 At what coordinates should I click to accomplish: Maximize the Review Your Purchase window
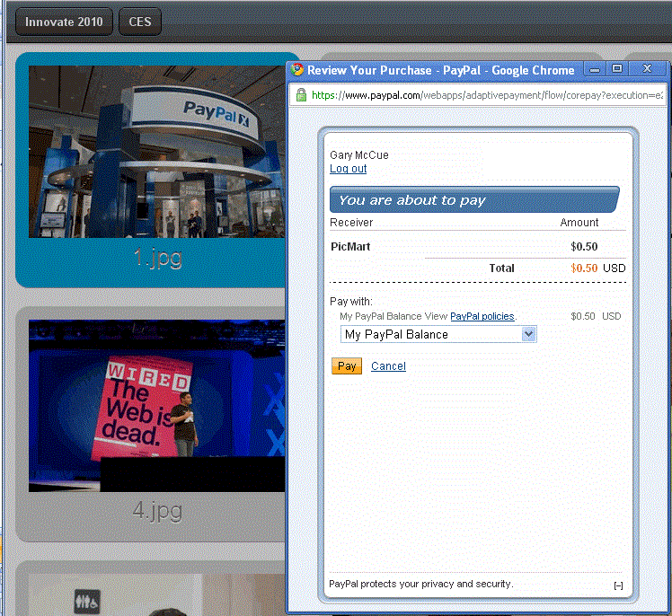point(616,69)
